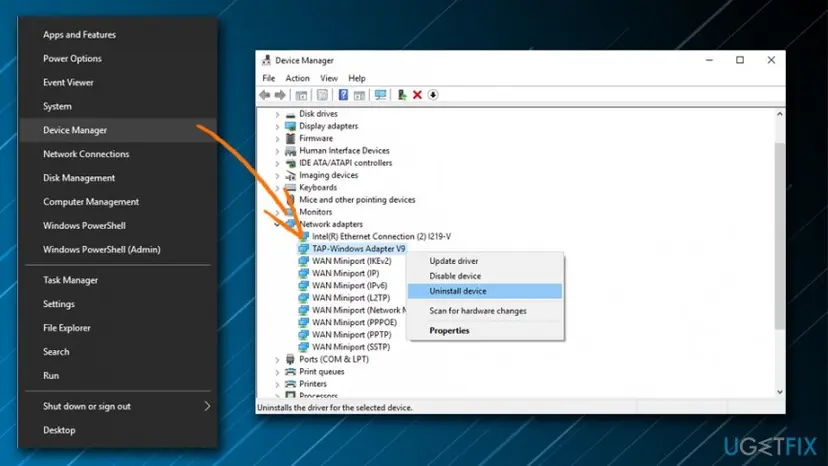Click the Forward arrow in Device Manager toolbar
828x466 pixels.
pos(280,95)
